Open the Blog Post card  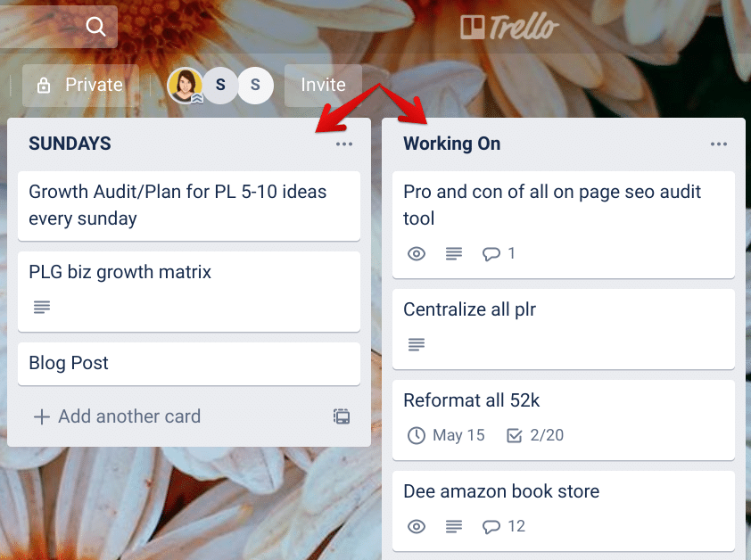tap(189, 363)
